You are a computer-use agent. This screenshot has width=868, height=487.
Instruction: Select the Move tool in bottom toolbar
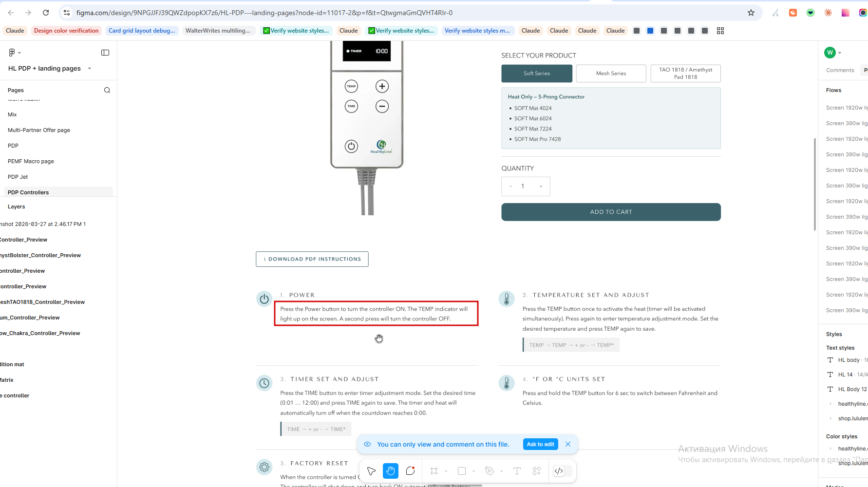[371, 471]
